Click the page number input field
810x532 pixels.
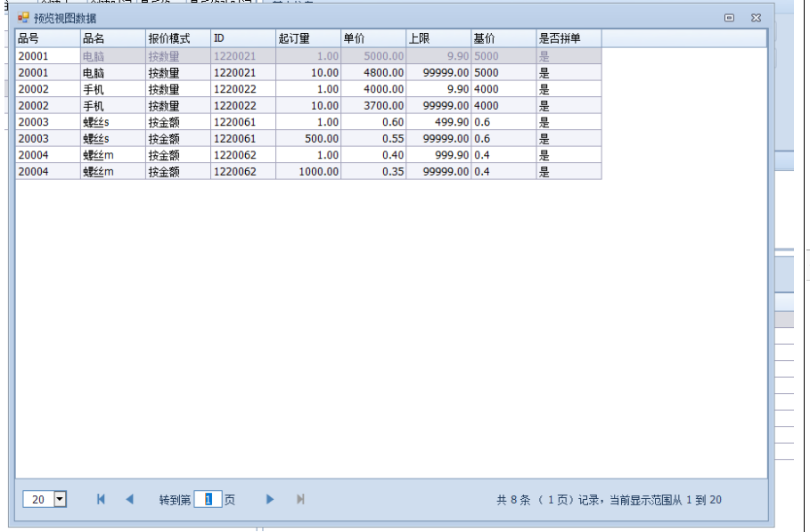tap(208, 500)
